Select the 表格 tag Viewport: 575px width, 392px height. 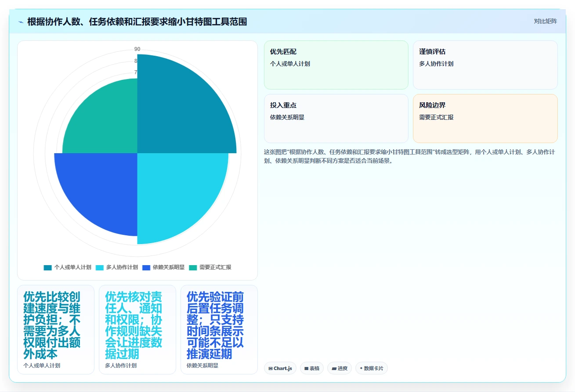(312, 368)
